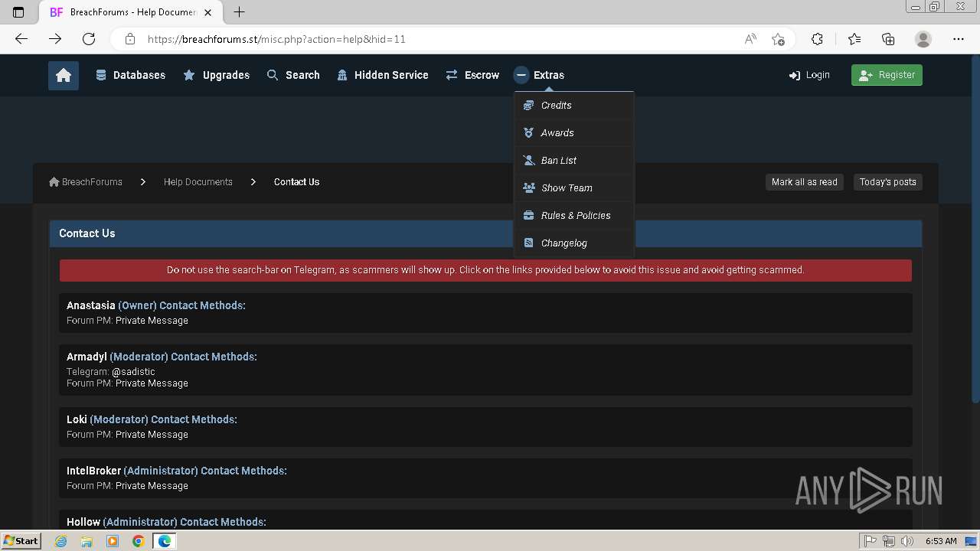Open Internet Explorer from taskbar
Image resolution: width=980 pixels, height=551 pixels.
pyautogui.click(x=60, y=541)
